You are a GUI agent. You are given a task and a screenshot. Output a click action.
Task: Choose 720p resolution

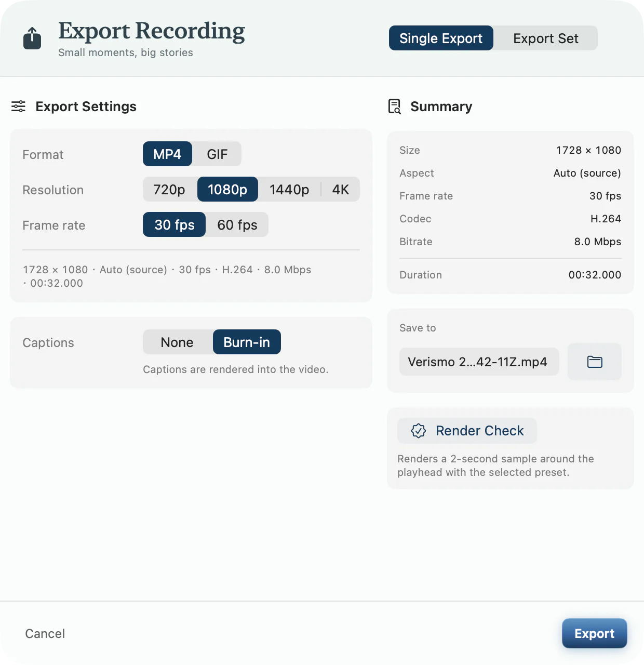click(x=169, y=189)
